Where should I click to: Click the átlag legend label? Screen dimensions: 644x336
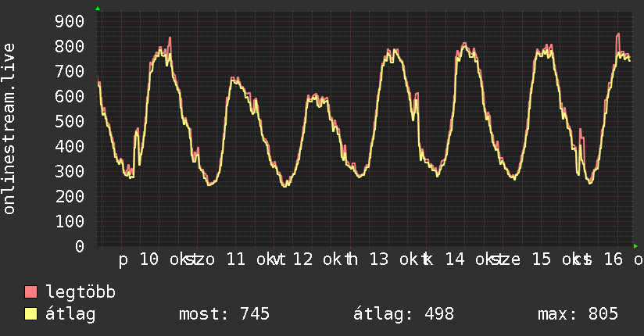click(x=70, y=314)
